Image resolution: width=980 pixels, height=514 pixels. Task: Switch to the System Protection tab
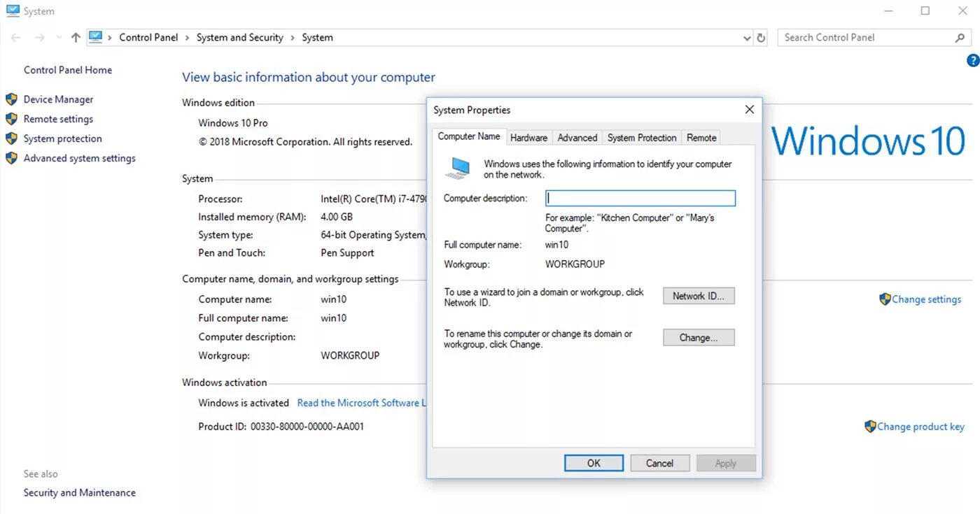(x=642, y=138)
